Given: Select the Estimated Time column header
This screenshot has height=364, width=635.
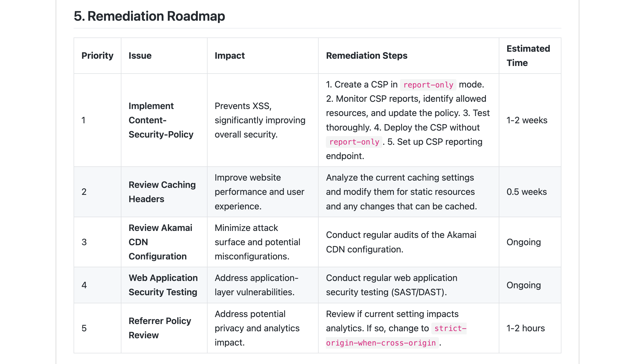Looking at the screenshot, I should click(528, 56).
